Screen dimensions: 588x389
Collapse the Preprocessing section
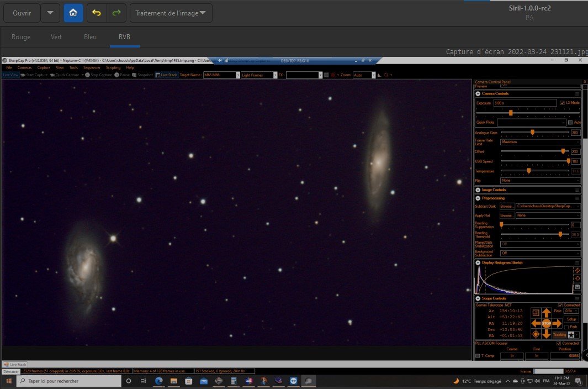(478, 198)
